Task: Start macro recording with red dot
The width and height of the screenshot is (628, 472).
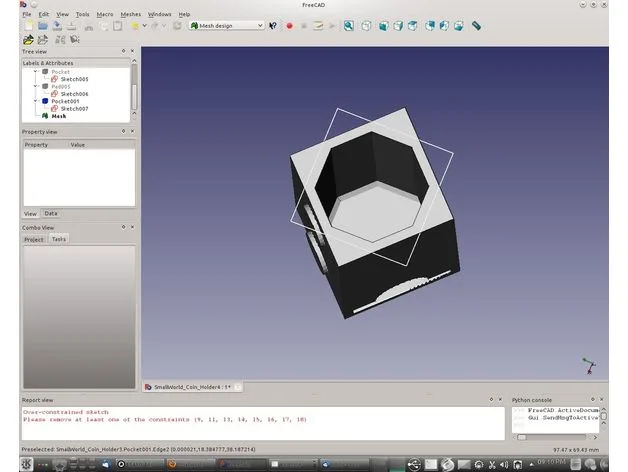Action: (289, 26)
